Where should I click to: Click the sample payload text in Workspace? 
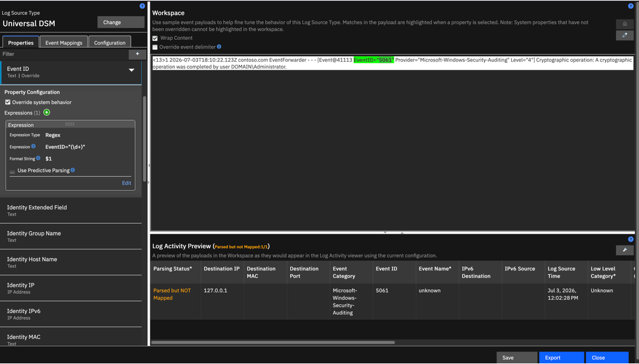(x=392, y=63)
